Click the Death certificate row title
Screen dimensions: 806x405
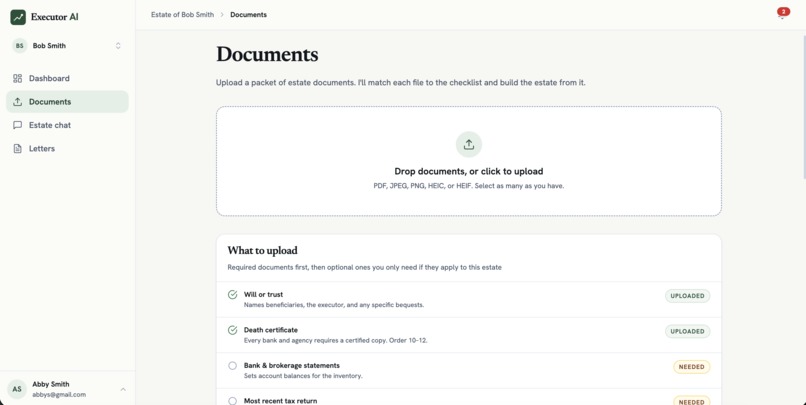click(270, 330)
